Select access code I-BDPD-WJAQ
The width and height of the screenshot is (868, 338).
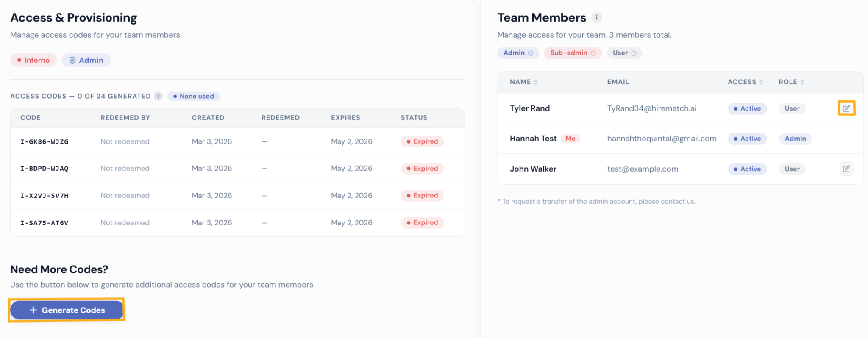coord(44,169)
